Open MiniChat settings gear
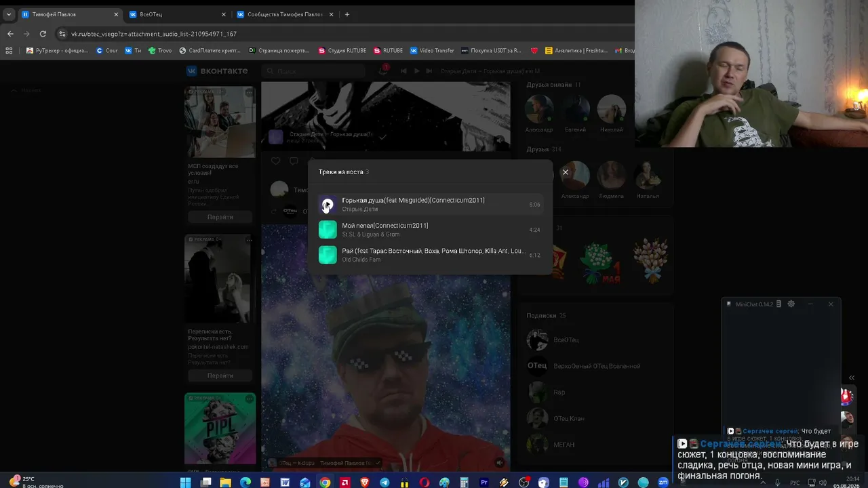This screenshot has width=868, height=488. pyautogui.click(x=791, y=304)
